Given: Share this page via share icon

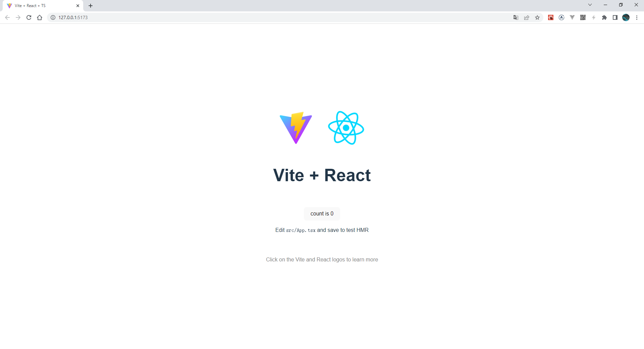Looking at the screenshot, I should click(x=527, y=17).
